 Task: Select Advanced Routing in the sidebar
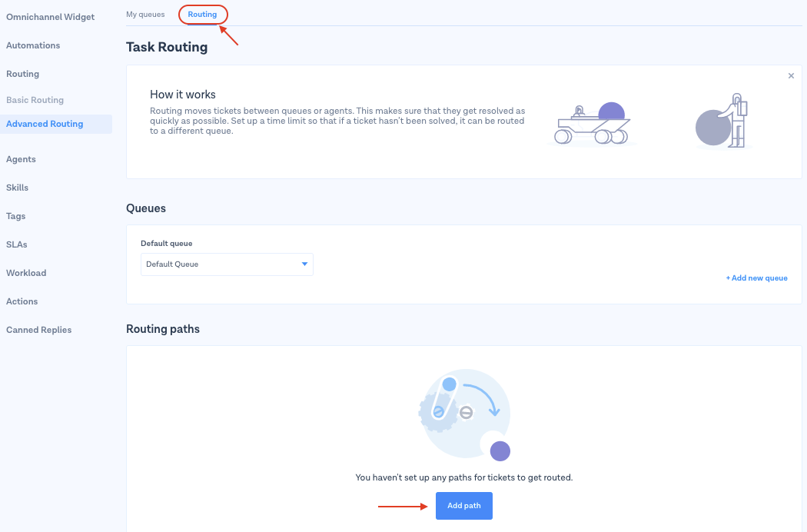(x=45, y=124)
